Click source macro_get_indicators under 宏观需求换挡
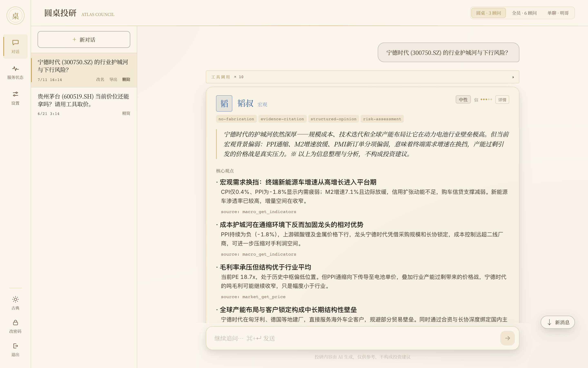This screenshot has width=588, height=368. click(258, 212)
